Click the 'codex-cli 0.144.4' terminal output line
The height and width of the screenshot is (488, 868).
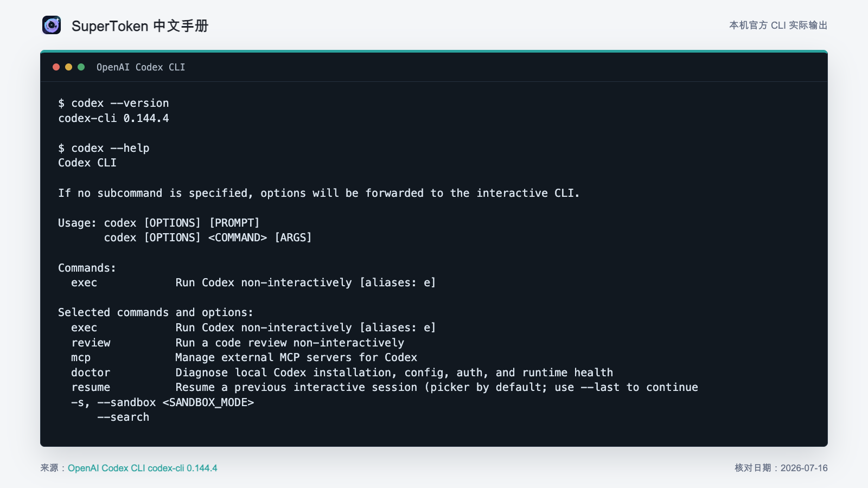[113, 118]
